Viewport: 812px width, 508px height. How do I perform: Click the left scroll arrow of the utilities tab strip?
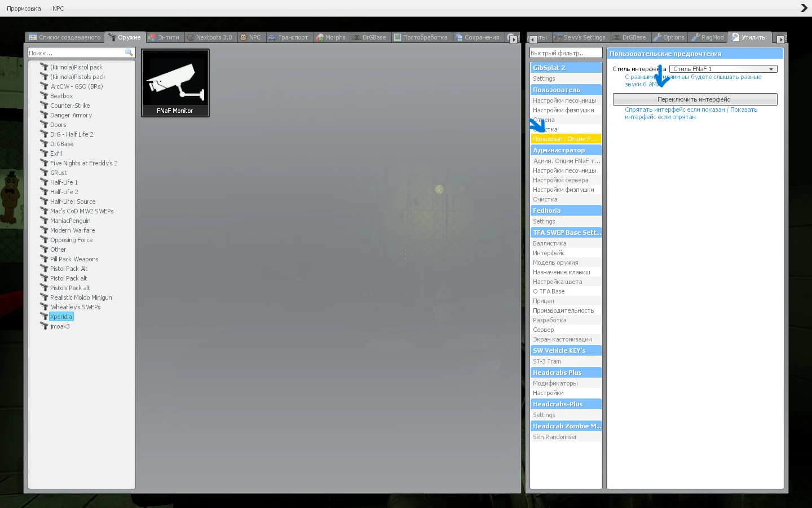pos(533,39)
